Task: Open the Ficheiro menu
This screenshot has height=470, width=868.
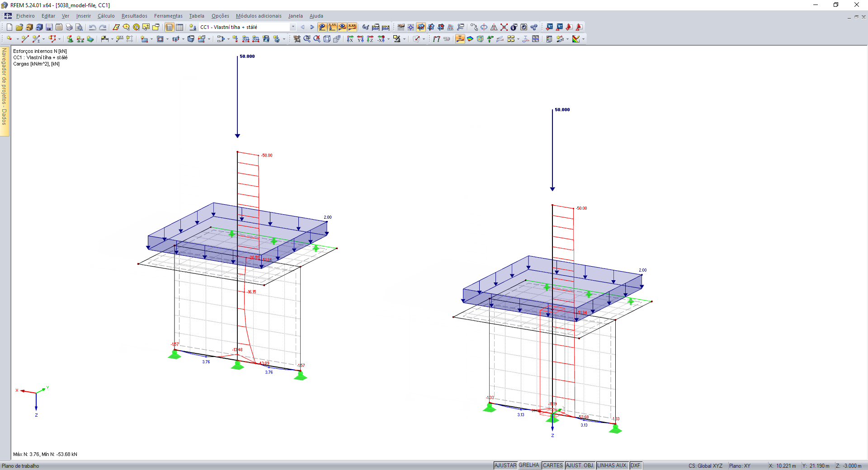Action: [x=25, y=16]
